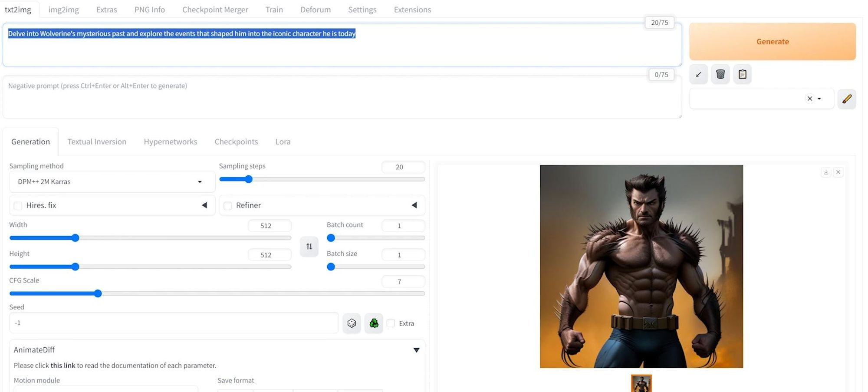Open the Extensions tab
This screenshot has width=868, height=392.
tap(412, 10)
